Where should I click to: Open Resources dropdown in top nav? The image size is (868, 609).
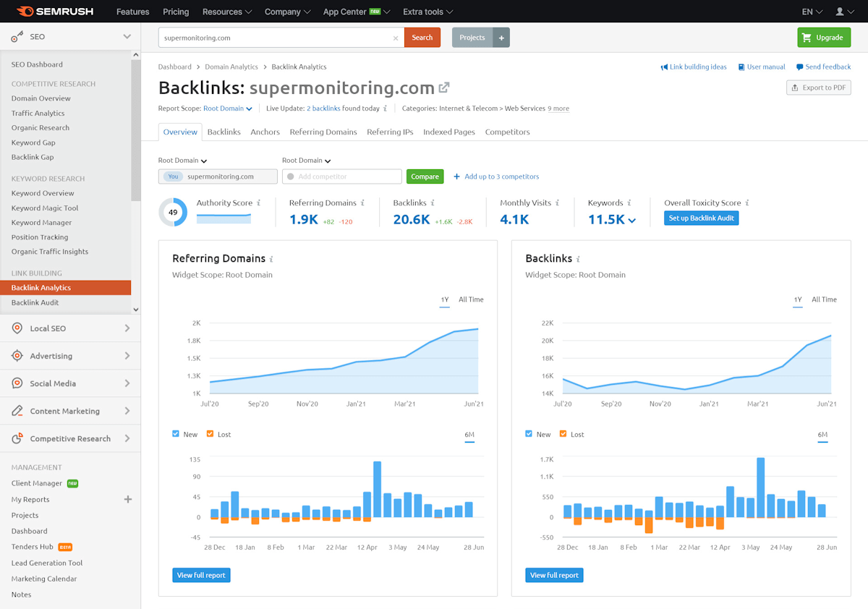[x=227, y=12]
